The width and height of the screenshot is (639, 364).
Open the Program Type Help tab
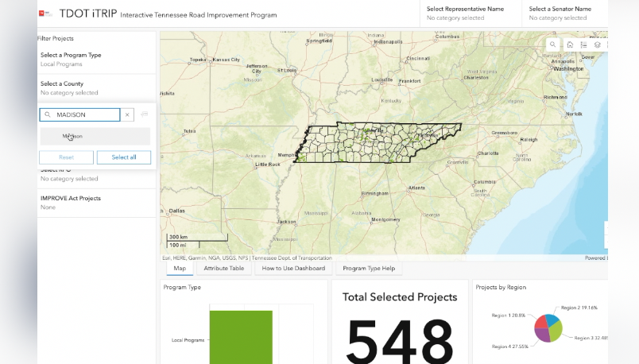pos(369,269)
